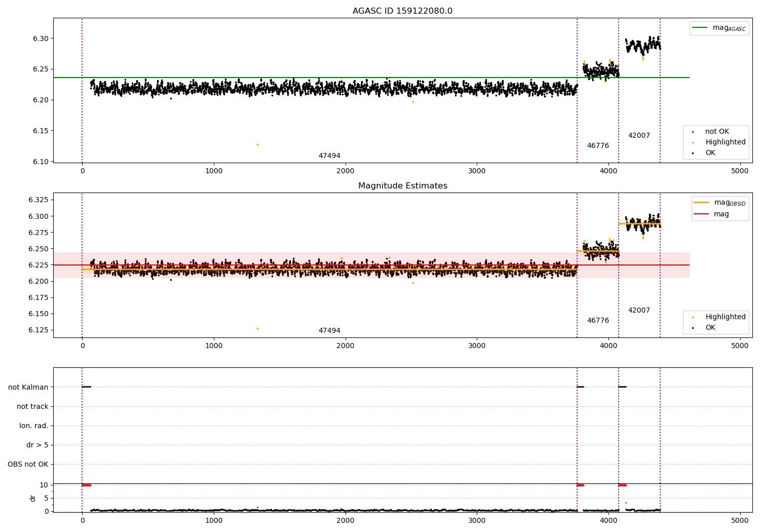
Task: Click orange outlier point near 6.125 in middle plot
Action: [x=257, y=328]
